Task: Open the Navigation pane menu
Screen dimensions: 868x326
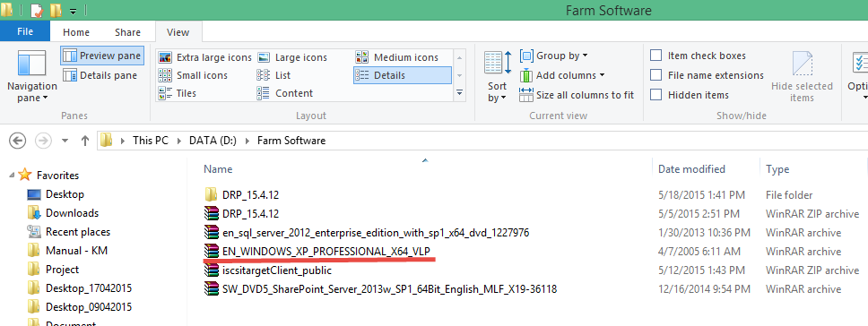Action: (31, 75)
